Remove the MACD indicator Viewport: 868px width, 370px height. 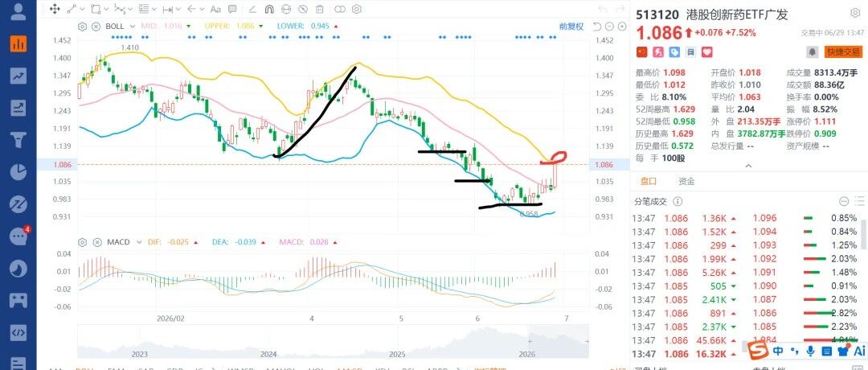point(96,242)
